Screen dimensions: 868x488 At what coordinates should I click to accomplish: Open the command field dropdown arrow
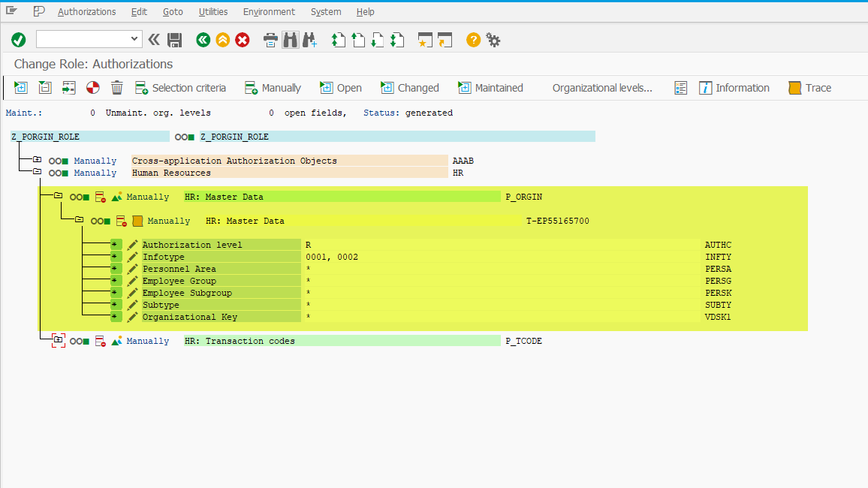tap(134, 39)
